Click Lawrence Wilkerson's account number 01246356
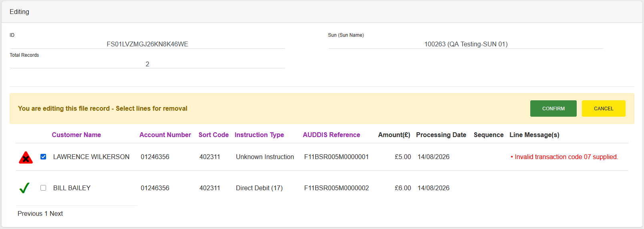Screen dimensions: 644x229 pyautogui.click(x=155, y=157)
